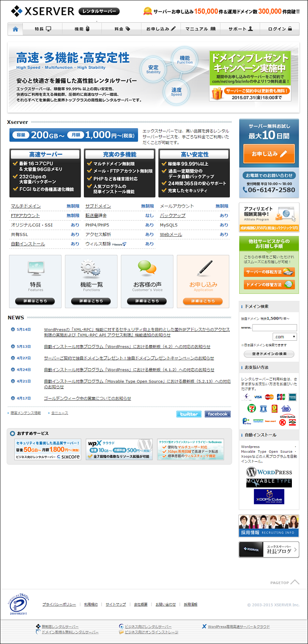Open the 特長 navigation menu
The image size is (308, 644).
[43, 29]
